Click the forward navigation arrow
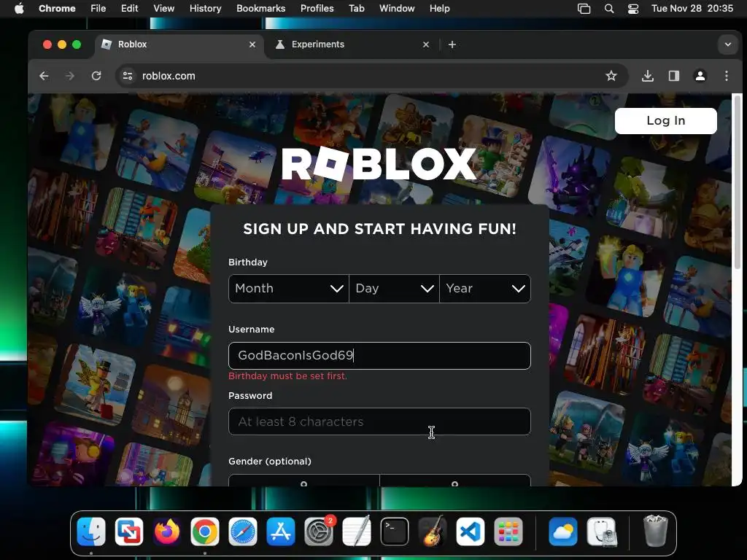This screenshot has width=747, height=560. (x=70, y=76)
